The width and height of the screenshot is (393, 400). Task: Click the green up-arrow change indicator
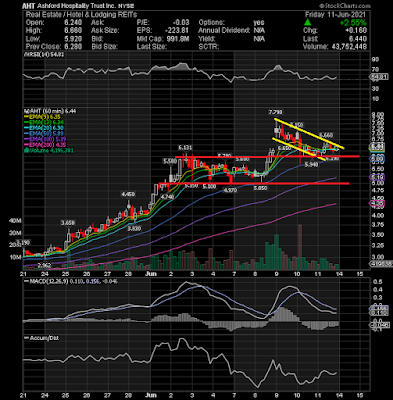click(308, 23)
